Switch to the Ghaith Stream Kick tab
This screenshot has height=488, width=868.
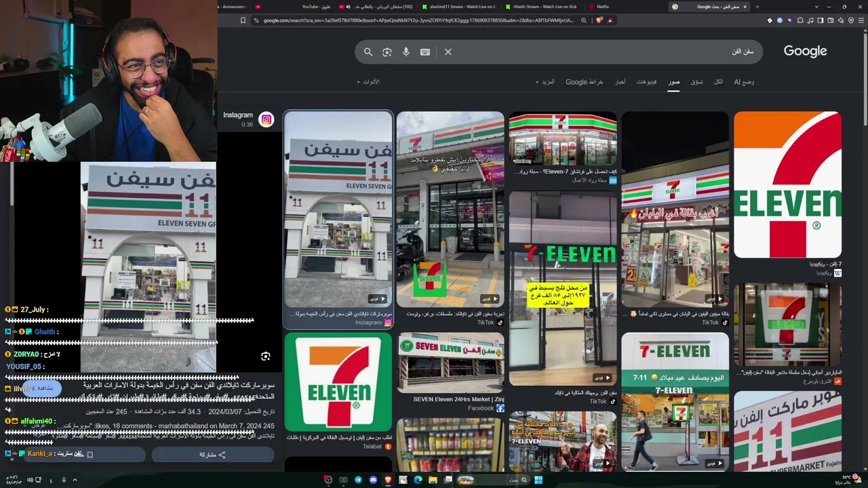pos(540,7)
